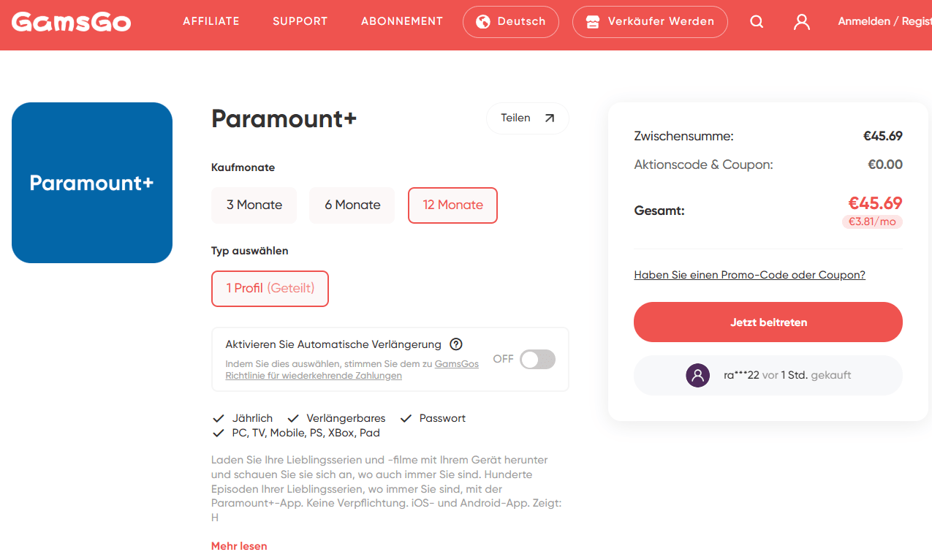Click the GamsGo logo

(70, 21)
